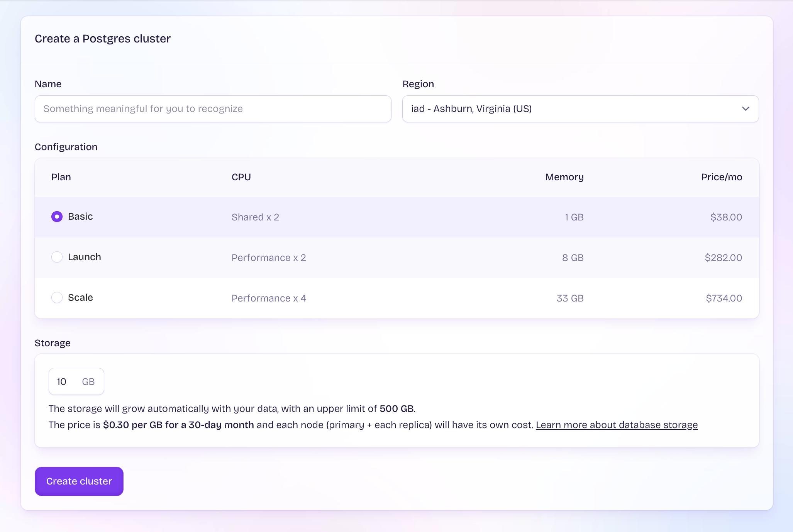793x532 pixels.
Task: Click the Price/mo column header
Action: point(722,177)
